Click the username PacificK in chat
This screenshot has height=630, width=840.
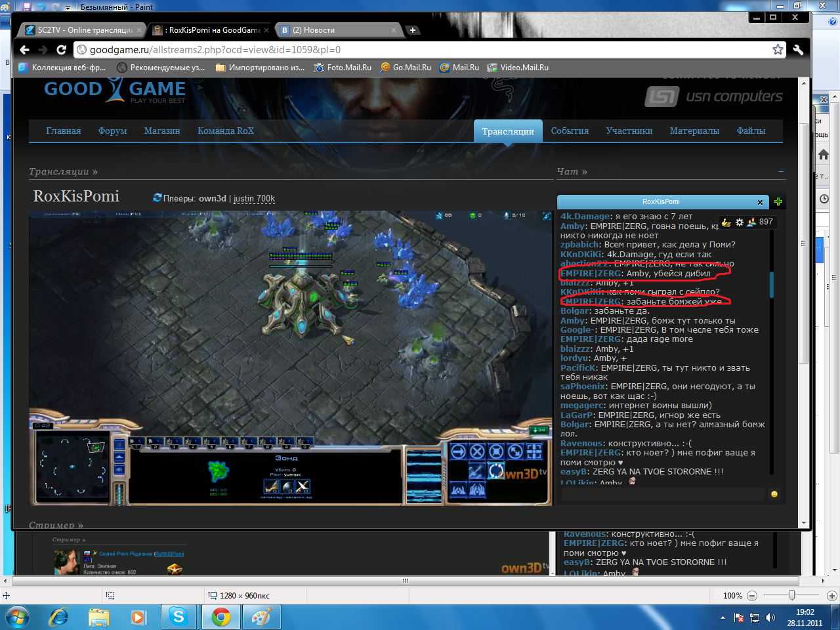pos(578,368)
